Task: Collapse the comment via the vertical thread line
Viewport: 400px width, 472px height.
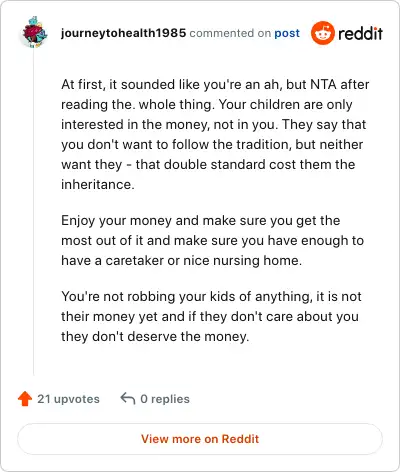Action: click(34, 213)
